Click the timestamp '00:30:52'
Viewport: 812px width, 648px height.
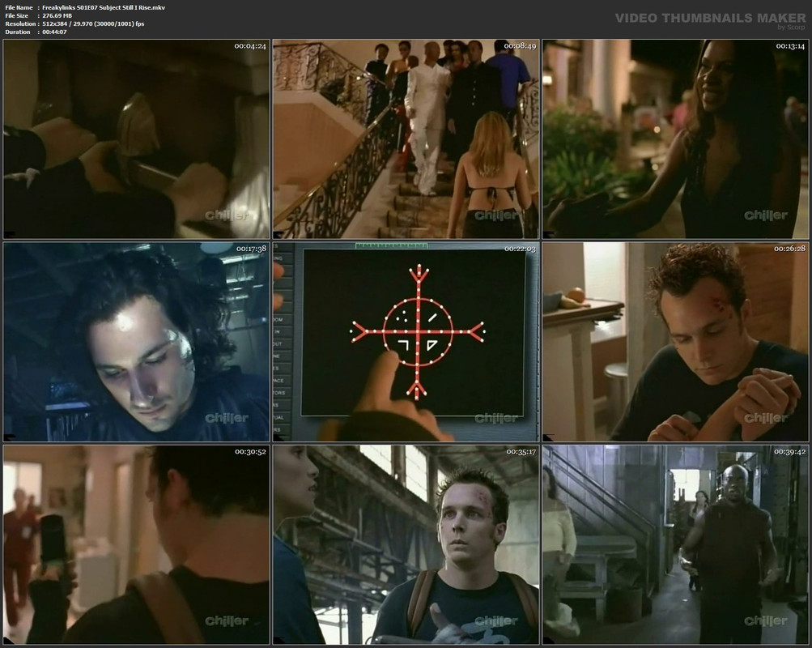pos(250,452)
